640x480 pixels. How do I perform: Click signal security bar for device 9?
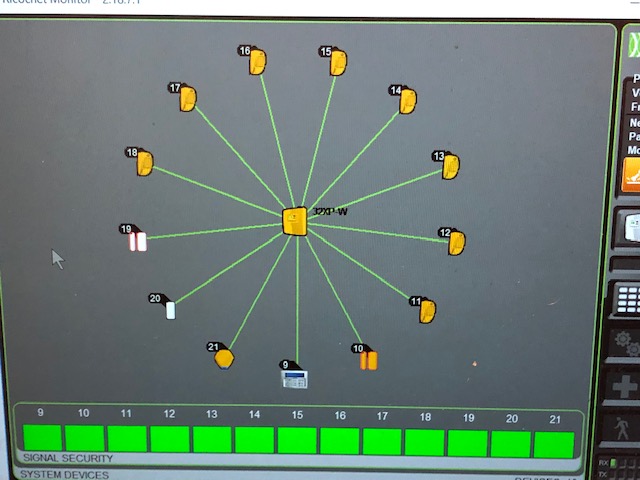(42, 439)
